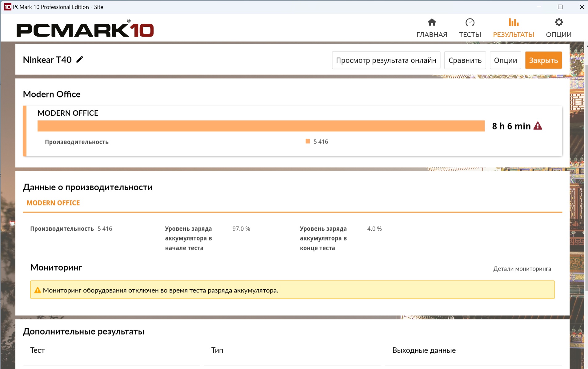588x369 pixels.
Task: Click the Тип column header
Action: coord(217,350)
